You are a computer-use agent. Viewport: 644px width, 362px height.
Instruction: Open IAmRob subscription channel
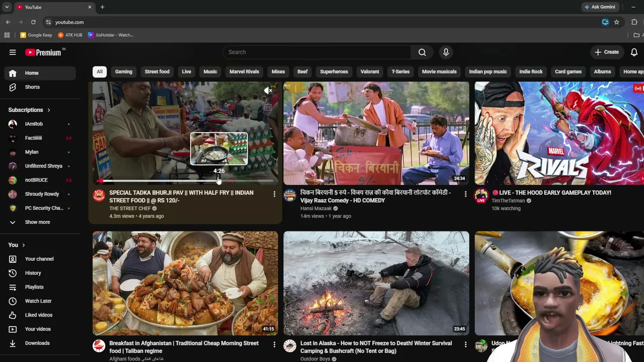[x=40, y=124]
